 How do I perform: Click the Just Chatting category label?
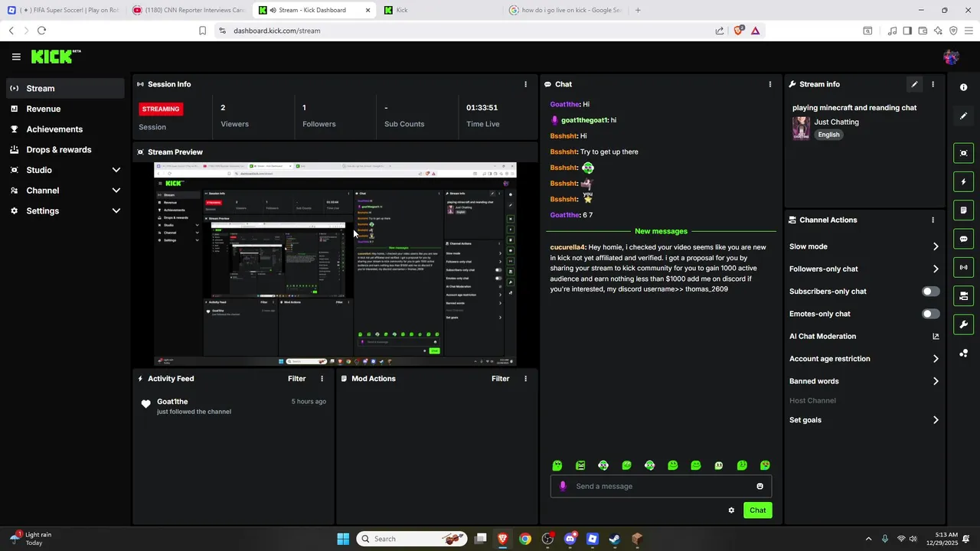836,122
